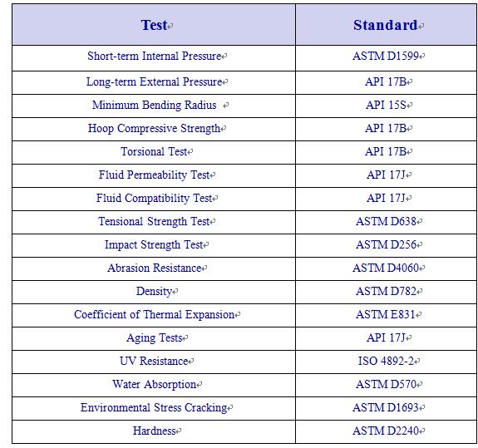Select the Short-term Internal Pressure cell
Viewport: 478px width, 448px height.
154,58
